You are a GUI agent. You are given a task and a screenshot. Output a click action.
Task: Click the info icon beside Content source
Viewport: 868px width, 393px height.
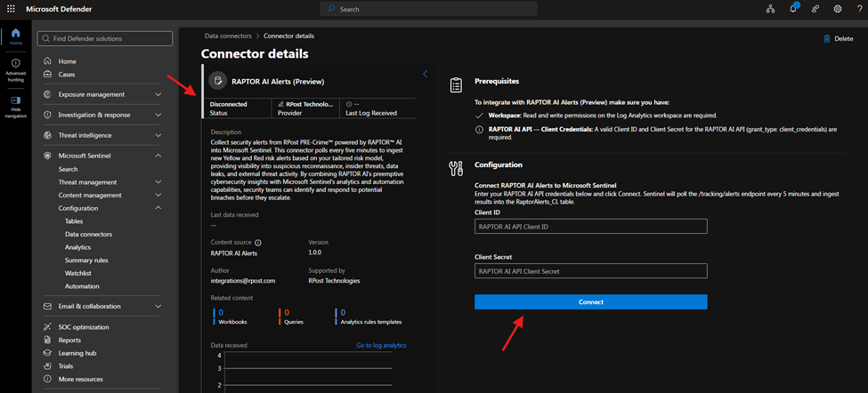(x=258, y=243)
